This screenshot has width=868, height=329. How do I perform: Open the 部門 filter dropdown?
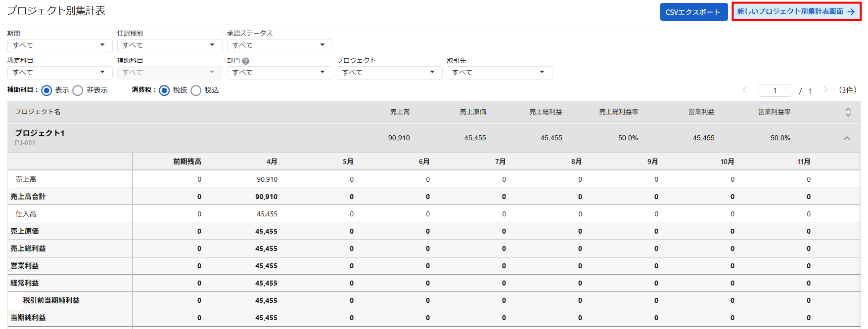279,73
